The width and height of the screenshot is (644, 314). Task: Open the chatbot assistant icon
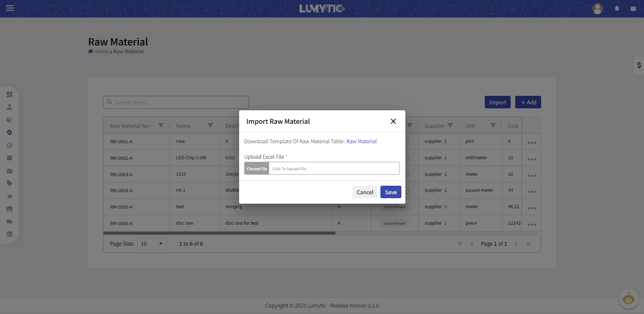click(629, 299)
